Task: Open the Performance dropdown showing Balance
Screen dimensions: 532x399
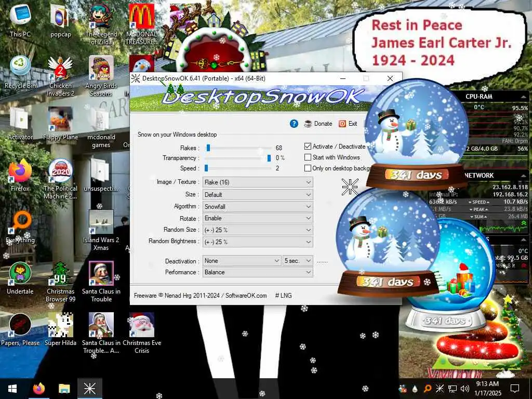Action: click(258, 272)
